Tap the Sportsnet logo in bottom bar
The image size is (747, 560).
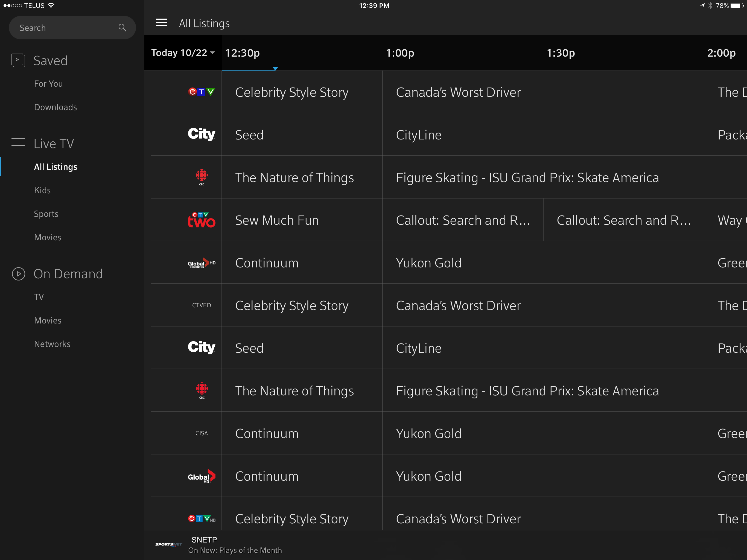coord(168,544)
